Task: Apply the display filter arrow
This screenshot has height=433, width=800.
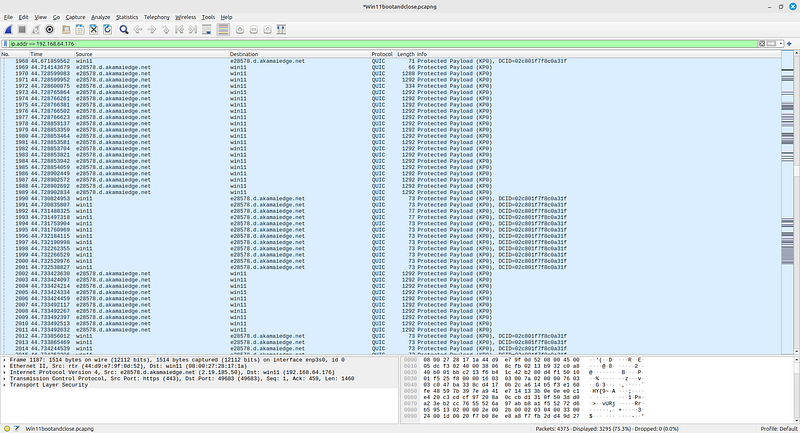Action: pos(771,44)
